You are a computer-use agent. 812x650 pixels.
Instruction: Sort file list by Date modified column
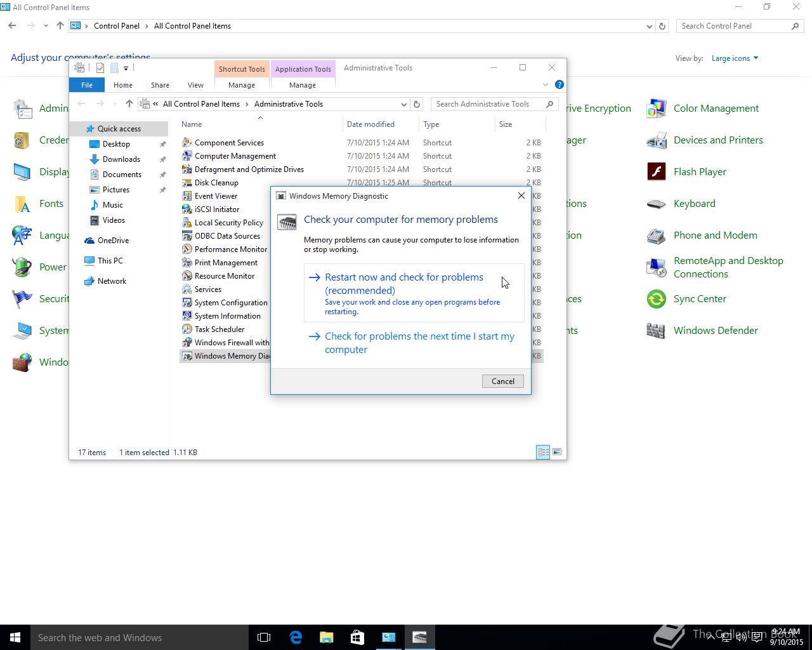point(381,124)
